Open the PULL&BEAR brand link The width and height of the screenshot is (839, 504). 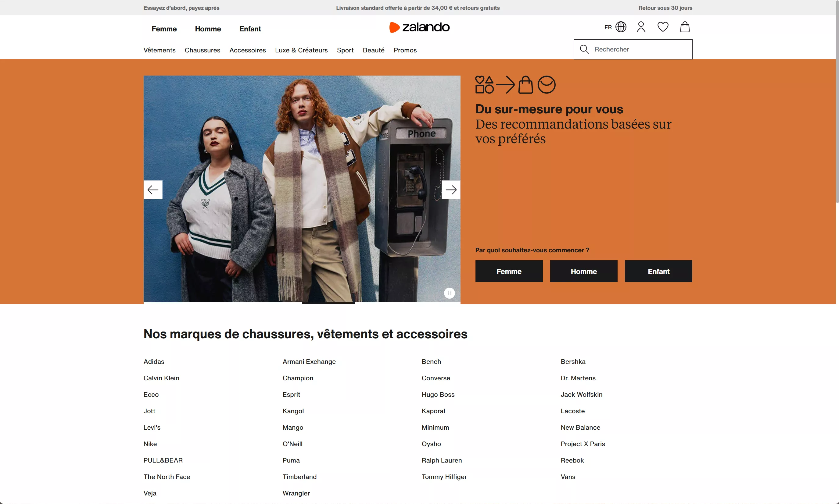point(163,460)
